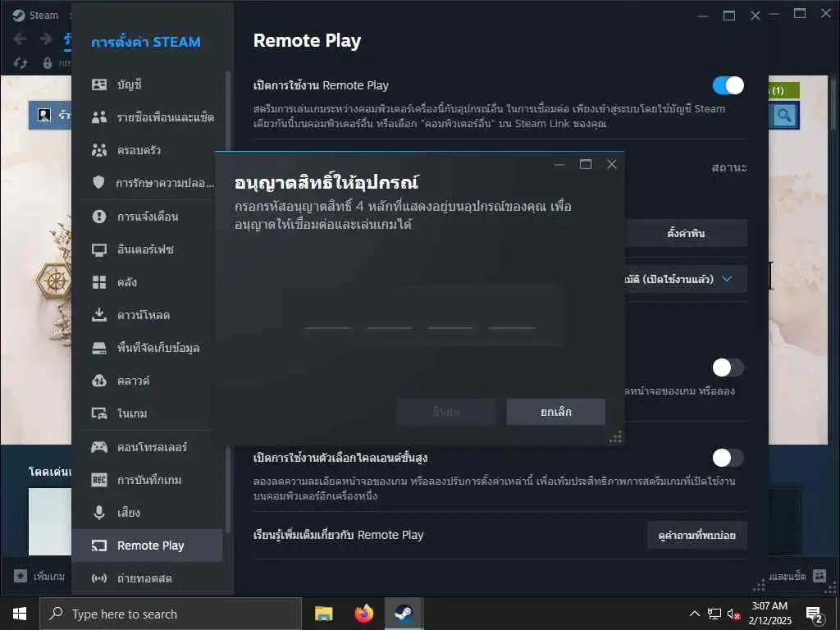Viewport: 840px width, 630px height.
Task: Click the gamepad icon beside คอนโทรลเลอร์
Action: coord(99,447)
